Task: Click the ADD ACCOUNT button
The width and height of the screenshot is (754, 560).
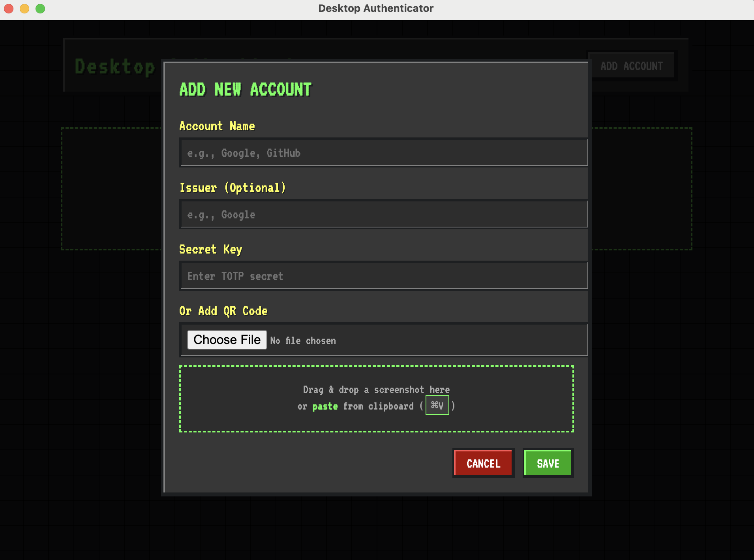Action: click(631, 66)
